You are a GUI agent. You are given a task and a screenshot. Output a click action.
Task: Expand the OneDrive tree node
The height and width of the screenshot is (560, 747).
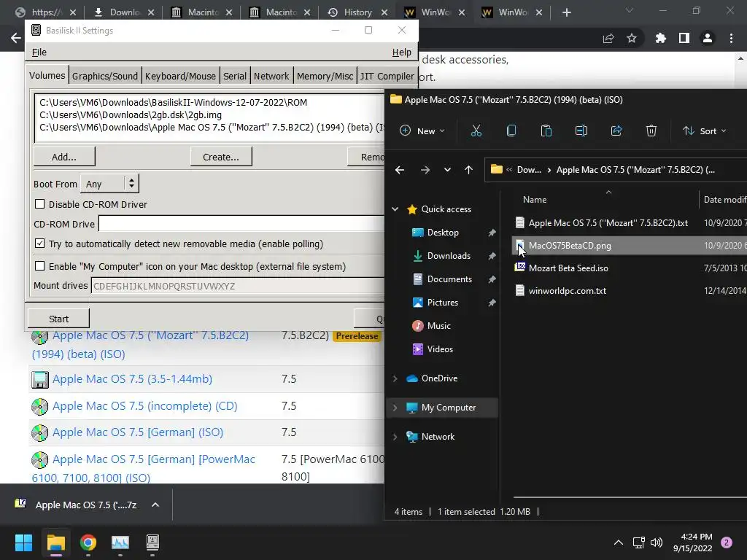point(395,378)
